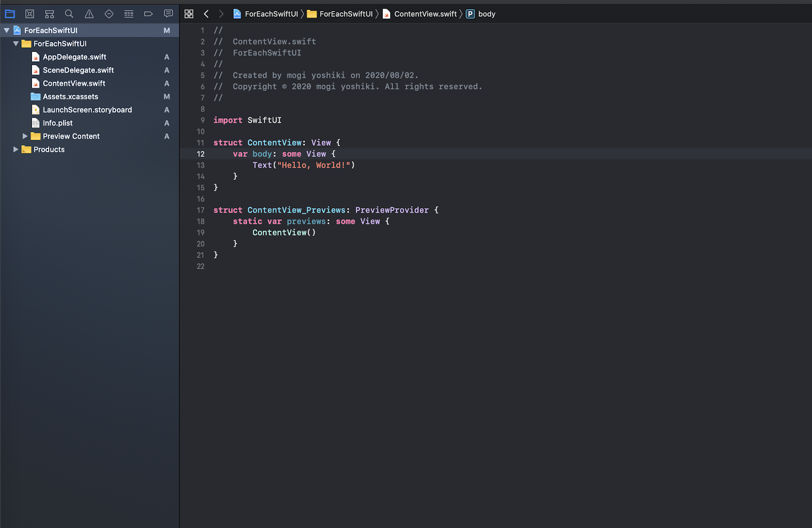The image size is (812, 528).
Task: Select AppDelegate.swift in navigator
Action: pyautogui.click(x=90, y=57)
